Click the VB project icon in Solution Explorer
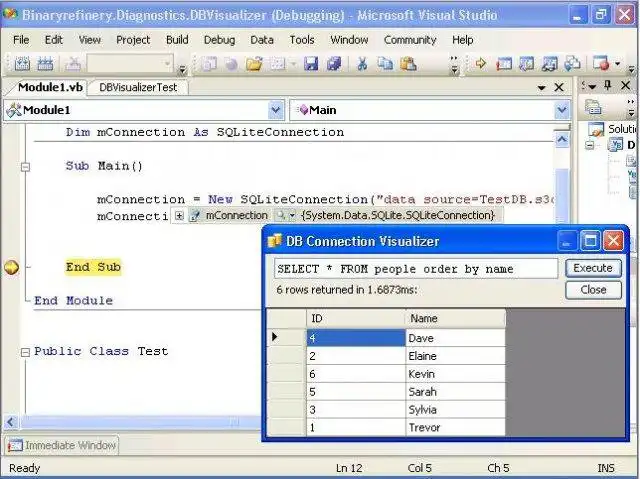The height and width of the screenshot is (479, 640). [615, 145]
